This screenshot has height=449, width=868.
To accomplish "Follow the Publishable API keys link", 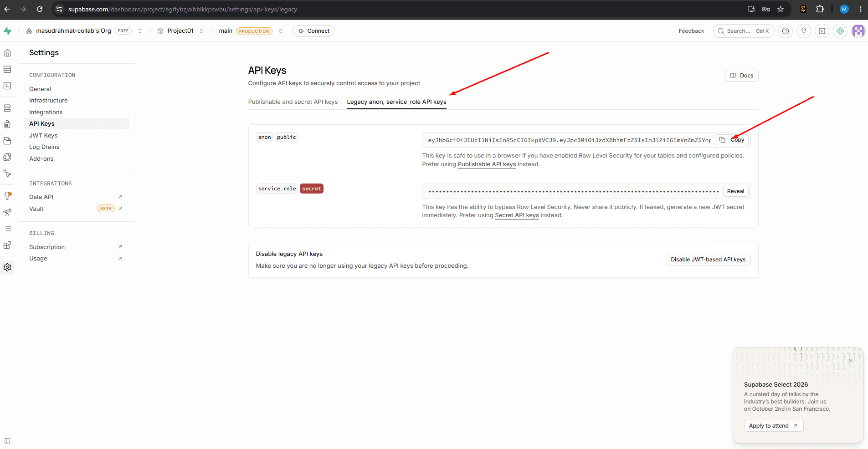I will coord(487,164).
